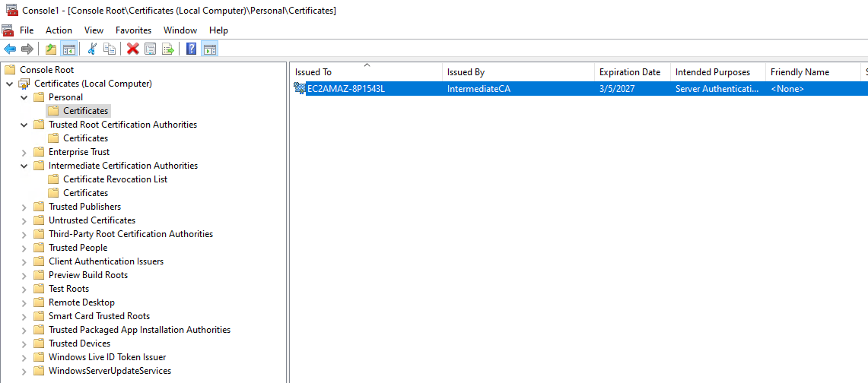Viewport: 868px width, 383px height.
Task: Click the Back arrow toolbar icon
Action: [10, 49]
